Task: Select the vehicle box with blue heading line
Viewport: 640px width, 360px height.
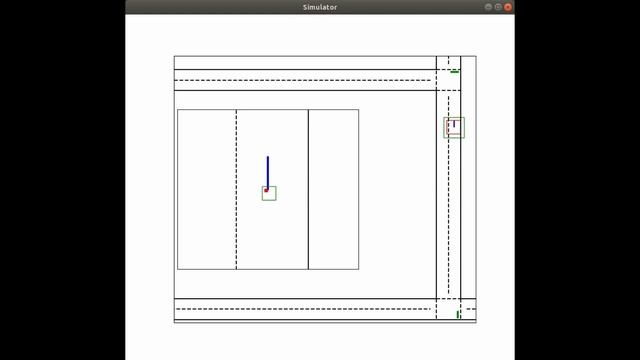Action: (269, 193)
